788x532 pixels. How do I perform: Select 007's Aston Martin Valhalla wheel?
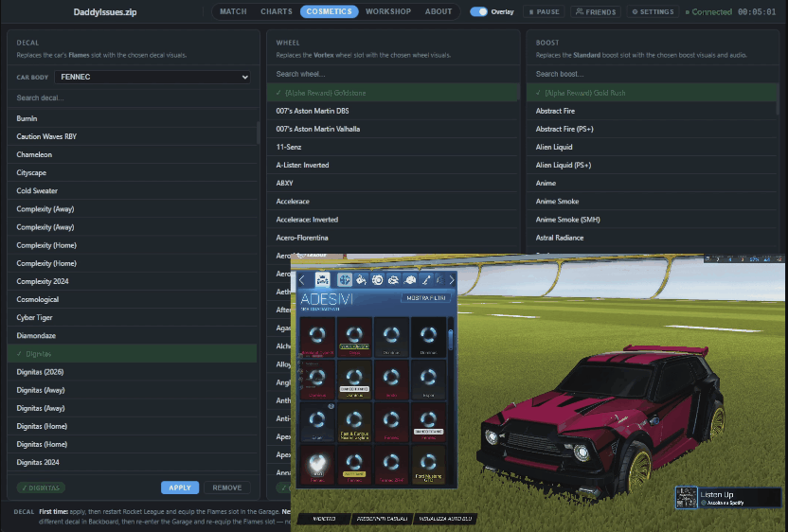click(393, 129)
